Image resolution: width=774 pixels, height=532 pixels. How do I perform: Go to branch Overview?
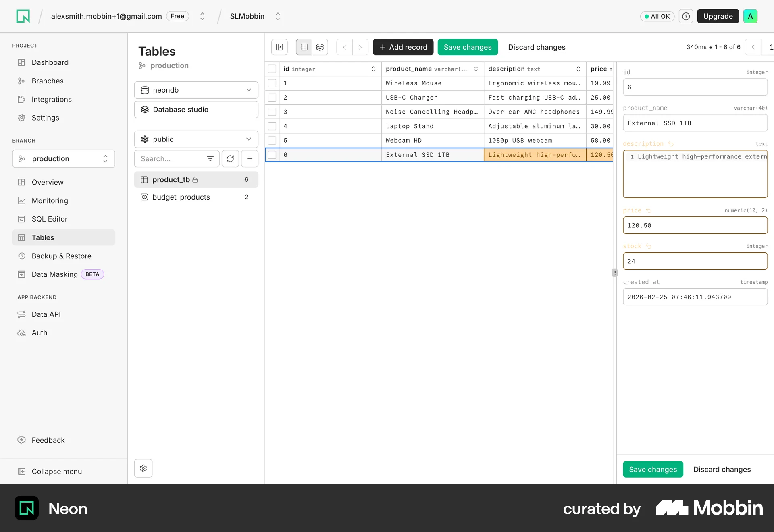[64, 182]
